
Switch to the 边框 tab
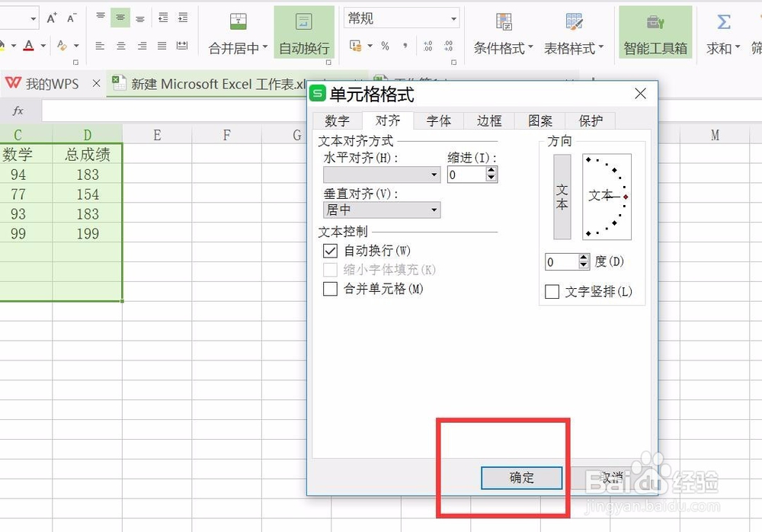pyautogui.click(x=489, y=120)
